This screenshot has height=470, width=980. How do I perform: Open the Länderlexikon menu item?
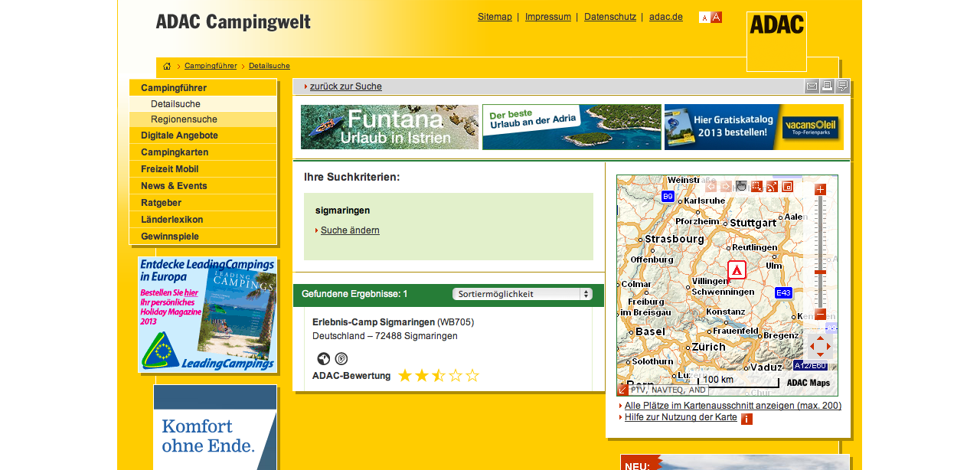(x=172, y=220)
